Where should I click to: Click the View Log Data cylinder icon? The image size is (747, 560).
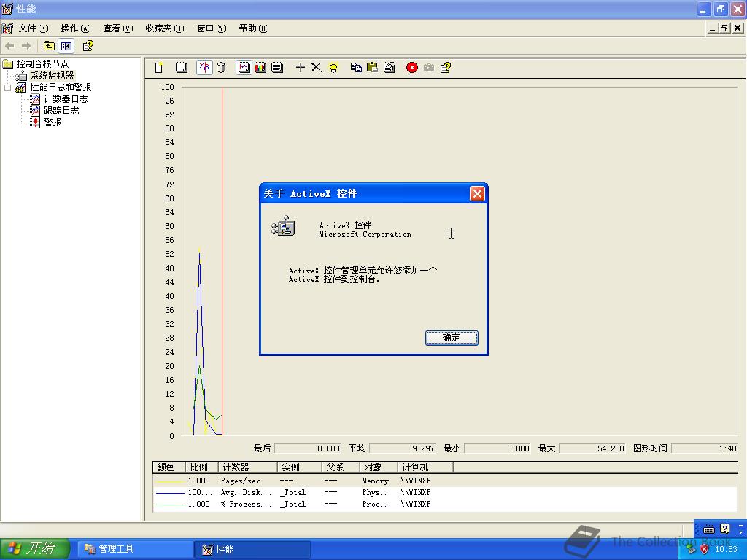click(221, 68)
